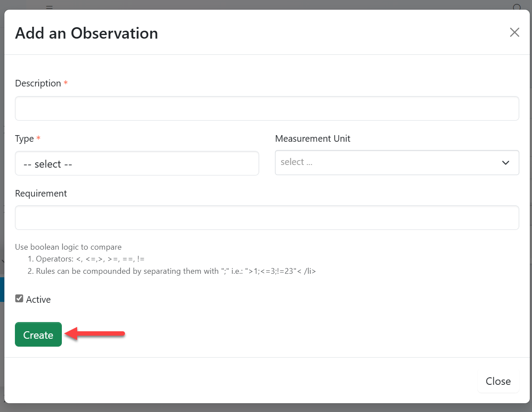
Task: Click the Measurement Unit "select ..." placeholder
Action: (296, 162)
